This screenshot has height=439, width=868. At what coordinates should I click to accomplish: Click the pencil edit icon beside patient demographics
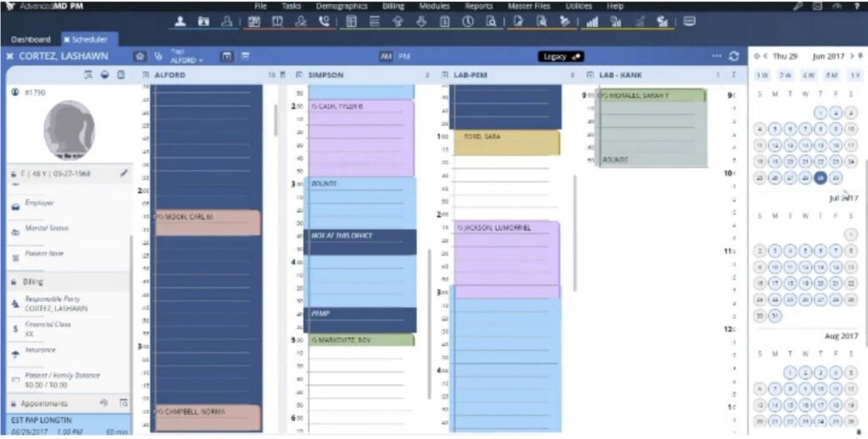pos(124,174)
